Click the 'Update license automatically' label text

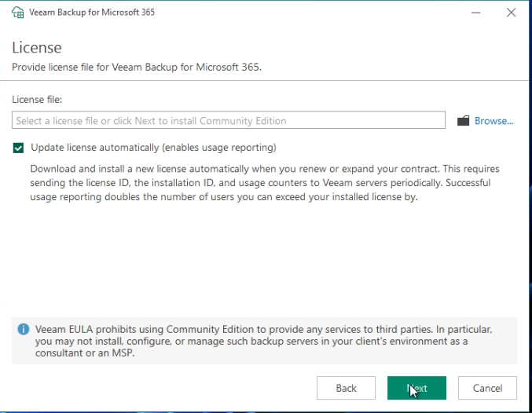[x=153, y=148]
